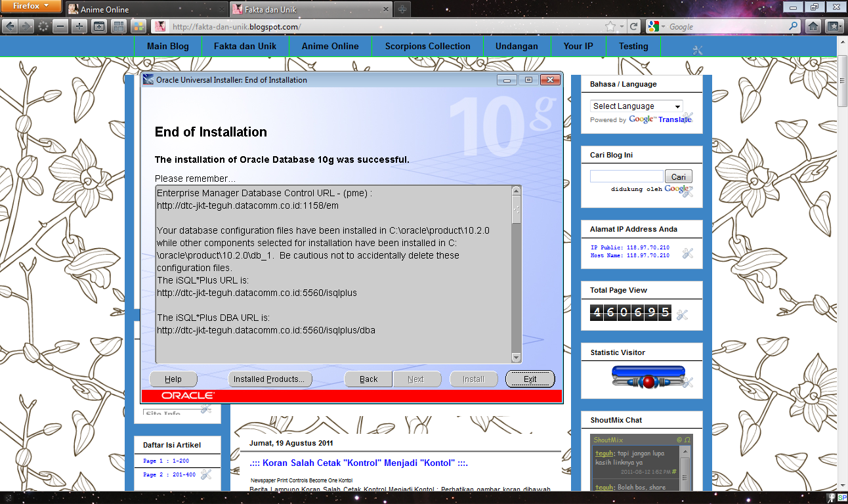
Task: Open the bookmarks menu toolbar icon
Action: tap(834, 26)
